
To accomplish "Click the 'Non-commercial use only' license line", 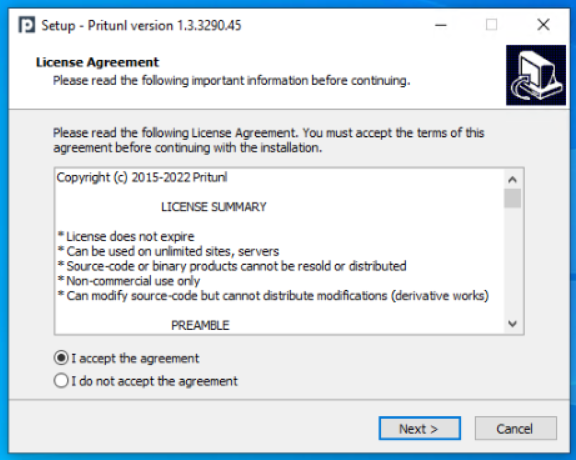I will pyautogui.click(x=129, y=281).
